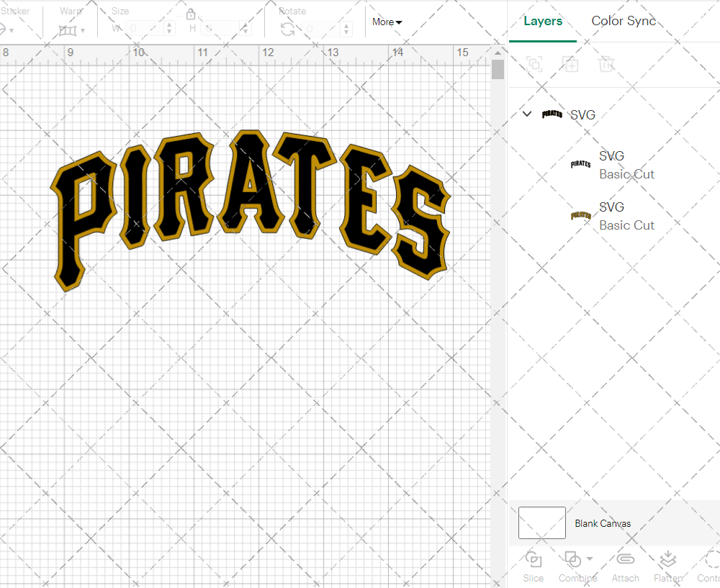Open the More dropdown menu

pyautogui.click(x=387, y=22)
